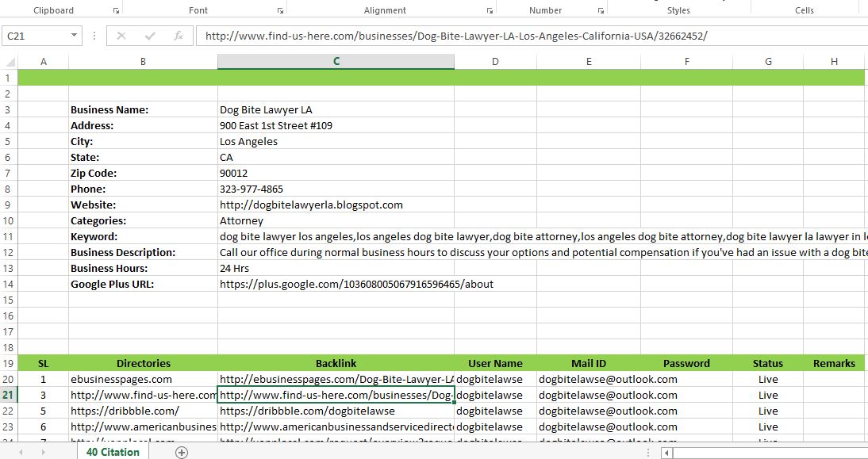Open the Name Box dropdown arrow
868x459 pixels.
click(x=75, y=36)
